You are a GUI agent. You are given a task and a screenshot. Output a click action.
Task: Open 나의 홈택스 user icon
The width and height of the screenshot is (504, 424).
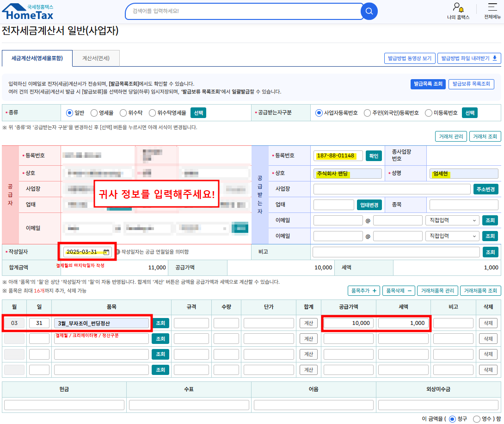[x=458, y=7]
